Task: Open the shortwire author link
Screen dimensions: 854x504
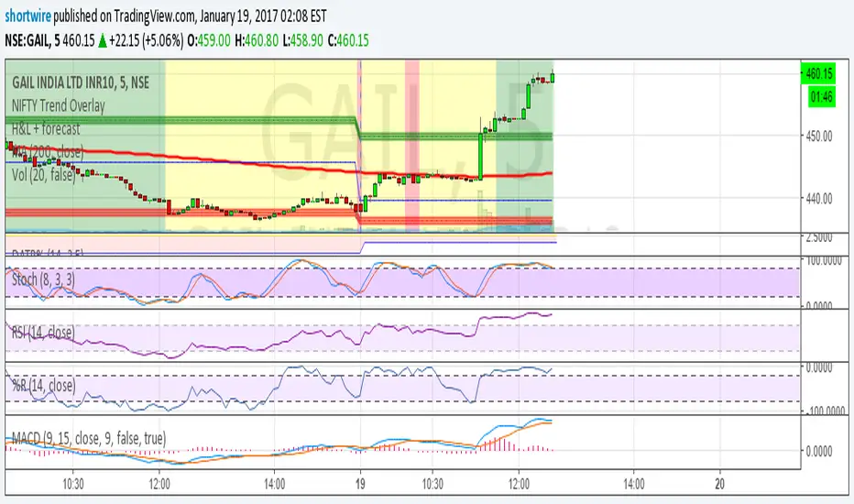Action: point(27,16)
